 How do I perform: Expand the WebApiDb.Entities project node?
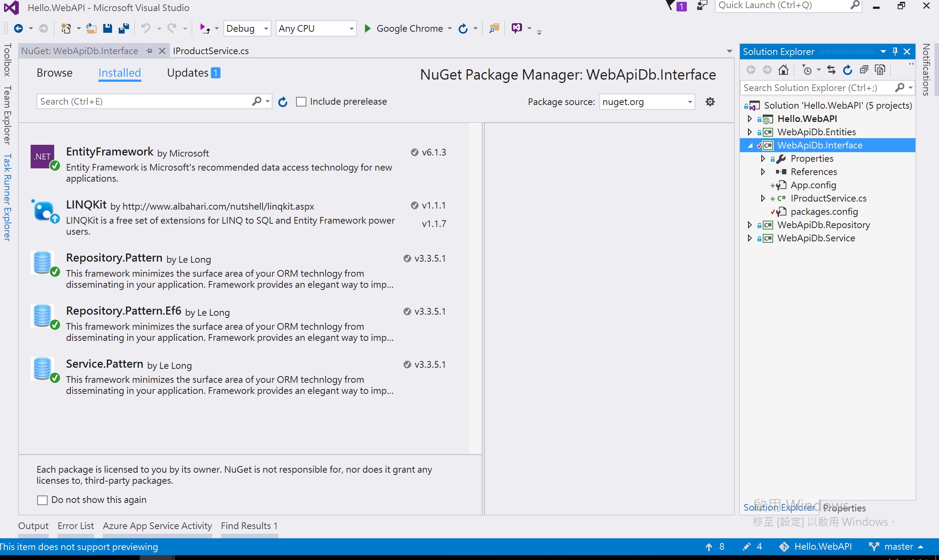coord(750,132)
